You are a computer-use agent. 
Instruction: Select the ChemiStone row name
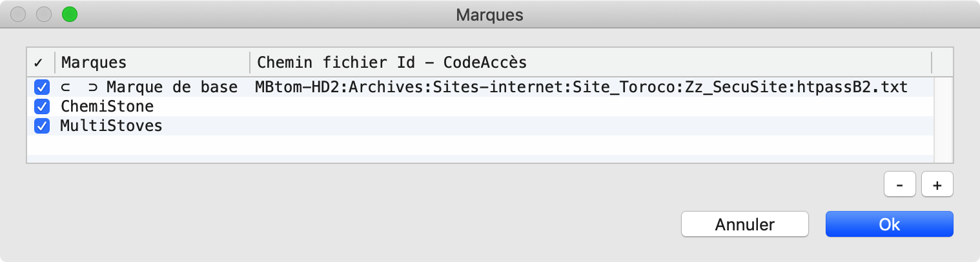pos(107,106)
